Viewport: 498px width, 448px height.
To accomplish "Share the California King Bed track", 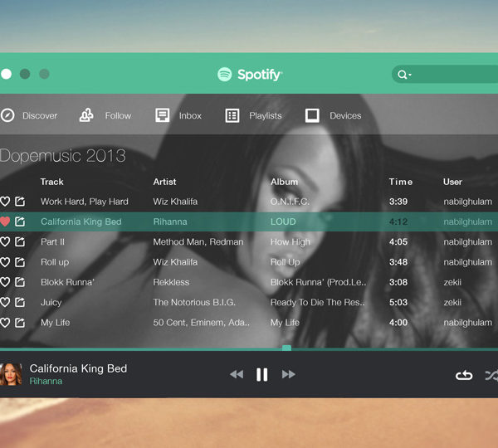I will coord(20,222).
